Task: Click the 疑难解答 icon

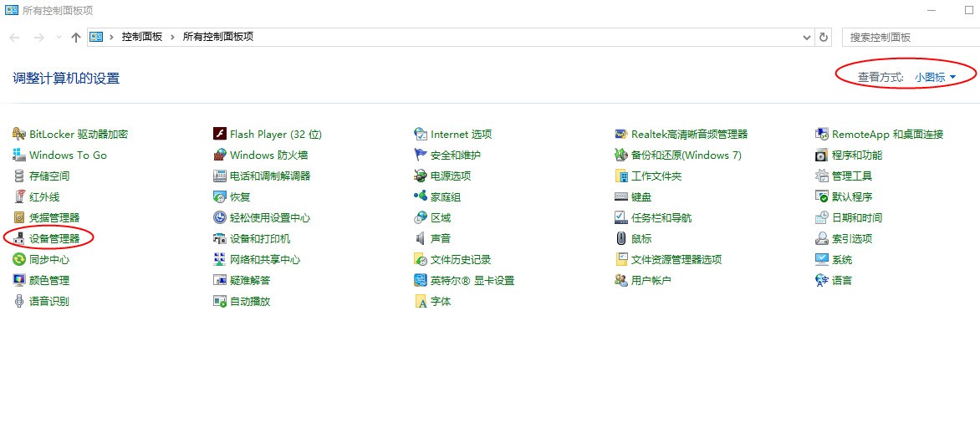Action: tap(219, 281)
